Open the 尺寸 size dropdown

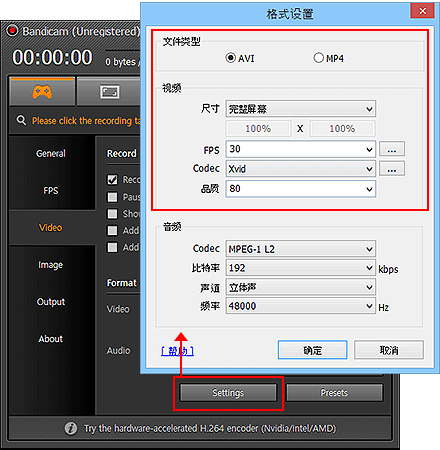[301, 109]
